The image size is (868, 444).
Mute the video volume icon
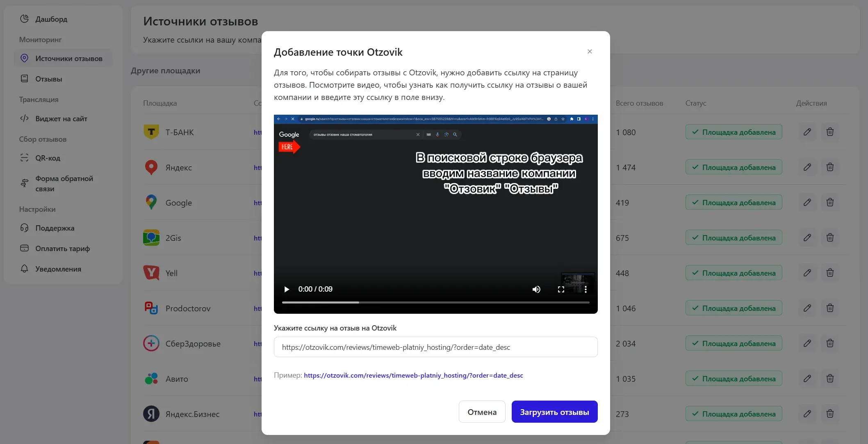(536, 289)
